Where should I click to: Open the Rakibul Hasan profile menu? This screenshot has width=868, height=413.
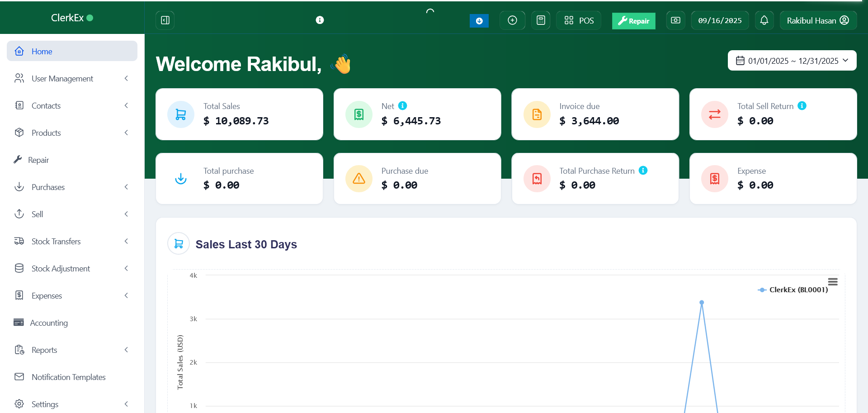[818, 20]
